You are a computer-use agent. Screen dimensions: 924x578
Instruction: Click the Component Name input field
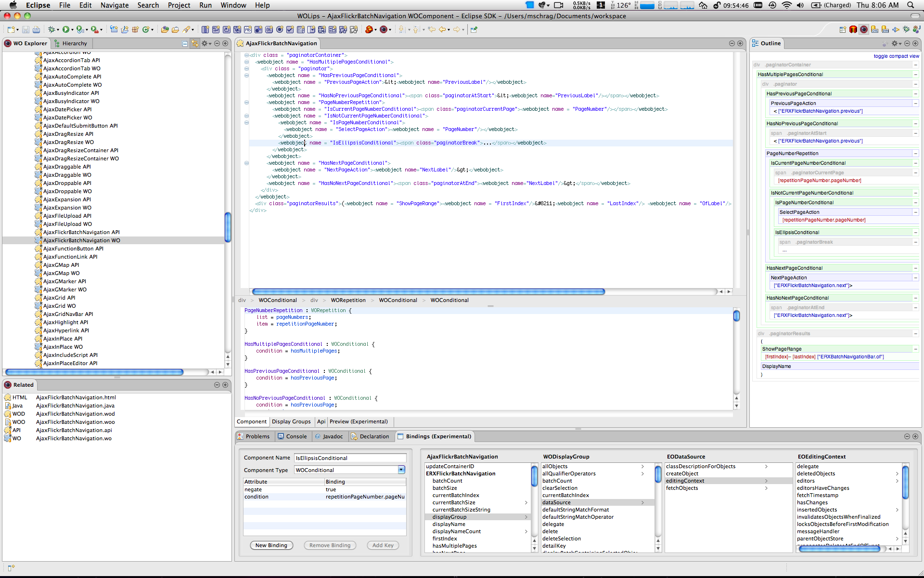pos(350,458)
